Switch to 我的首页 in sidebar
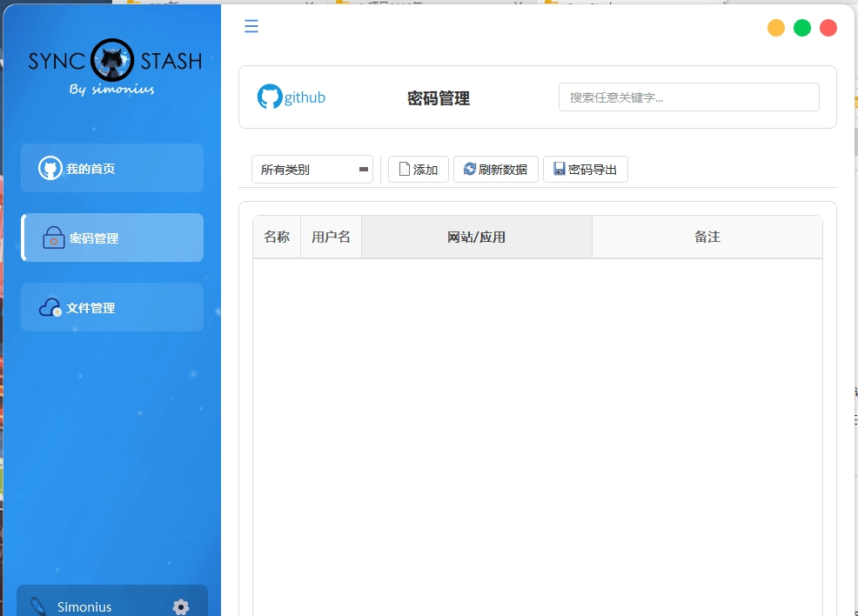Viewport: 858px width, 616px height. [111, 167]
